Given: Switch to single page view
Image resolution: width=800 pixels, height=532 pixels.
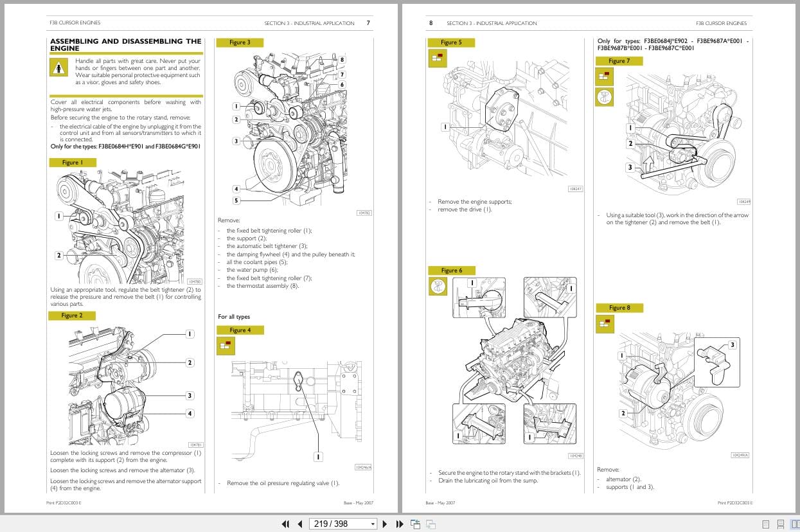Looking at the screenshot, I should click(x=765, y=524).
